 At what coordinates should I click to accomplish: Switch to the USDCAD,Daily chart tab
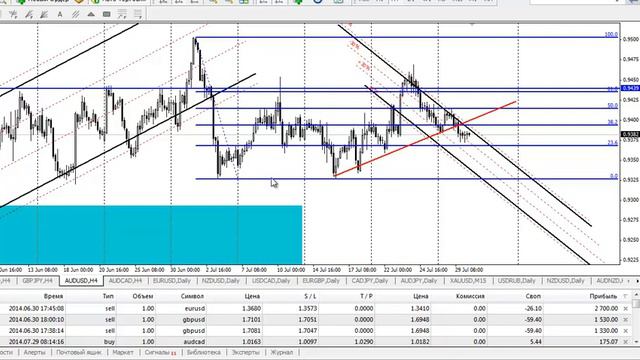point(271,281)
